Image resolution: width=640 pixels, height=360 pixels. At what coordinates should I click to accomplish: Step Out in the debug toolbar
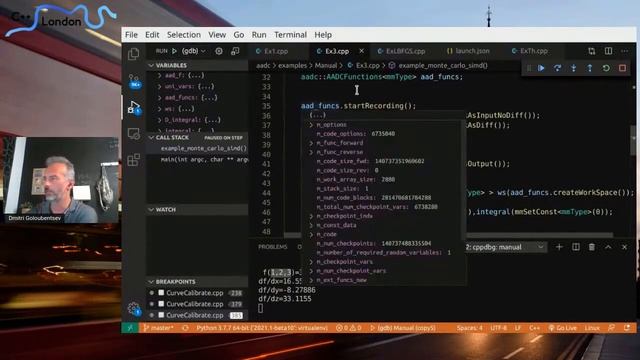pyautogui.click(x=590, y=68)
